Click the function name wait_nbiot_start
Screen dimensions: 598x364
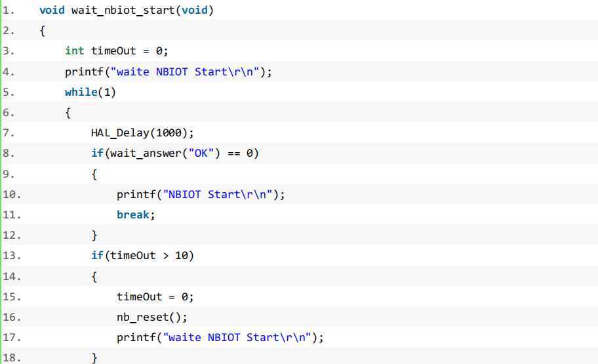tap(123, 10)
